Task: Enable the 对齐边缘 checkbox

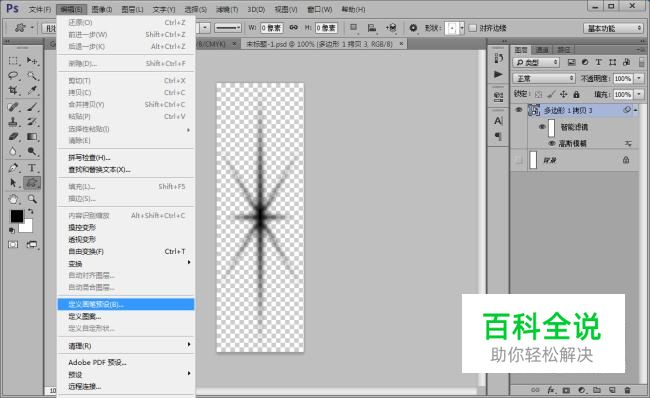Action: click(x=473, y=28)
